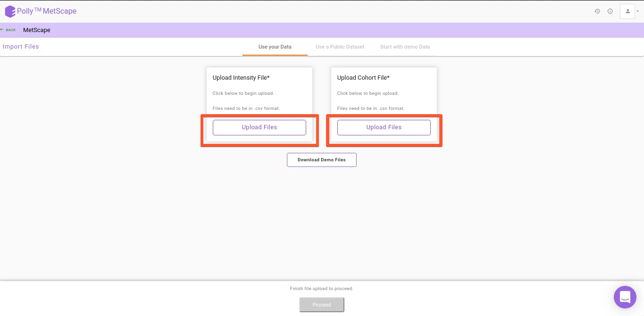The image size is (644, 316).
Task: Expand the arrow next to profile avatar
Action: pos(638,12)
